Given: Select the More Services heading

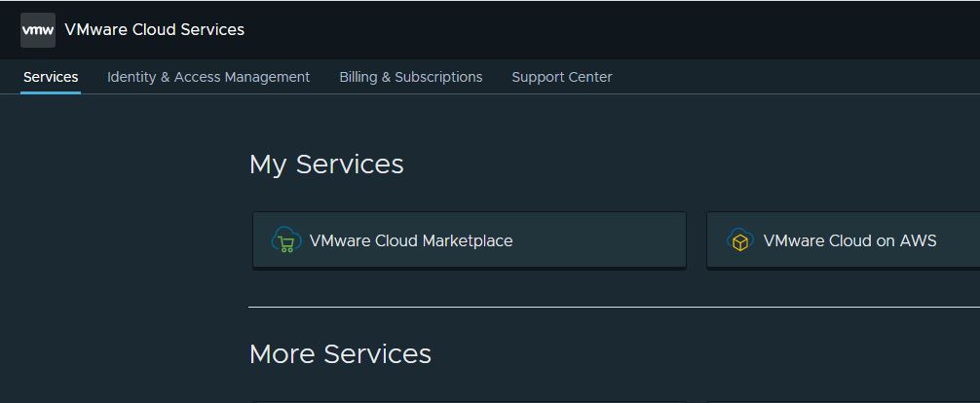Looking at the screenshot, I should (340, 353).
